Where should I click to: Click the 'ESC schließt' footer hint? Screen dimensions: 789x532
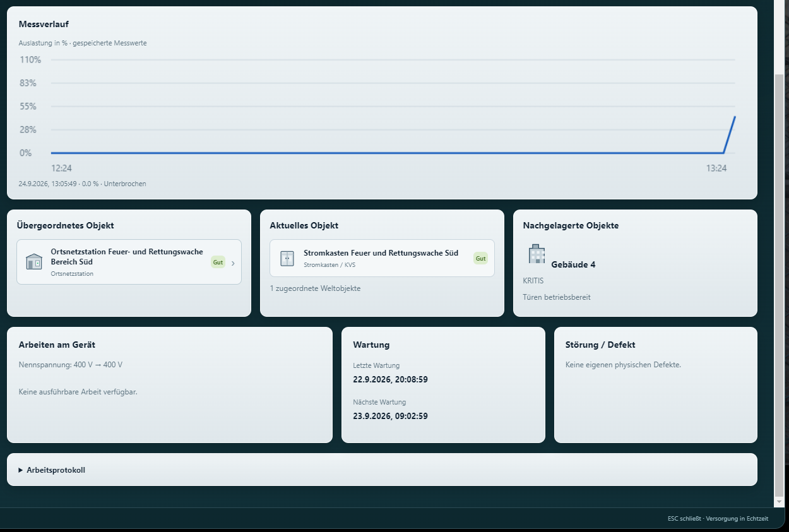click(x=684, y=519)
